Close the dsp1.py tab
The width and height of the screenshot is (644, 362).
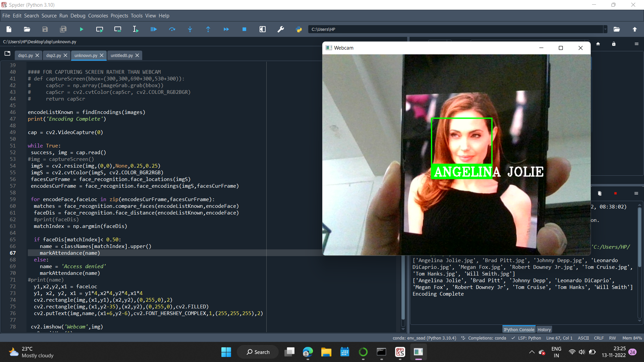pyautogui.click(x=37, y=55)
